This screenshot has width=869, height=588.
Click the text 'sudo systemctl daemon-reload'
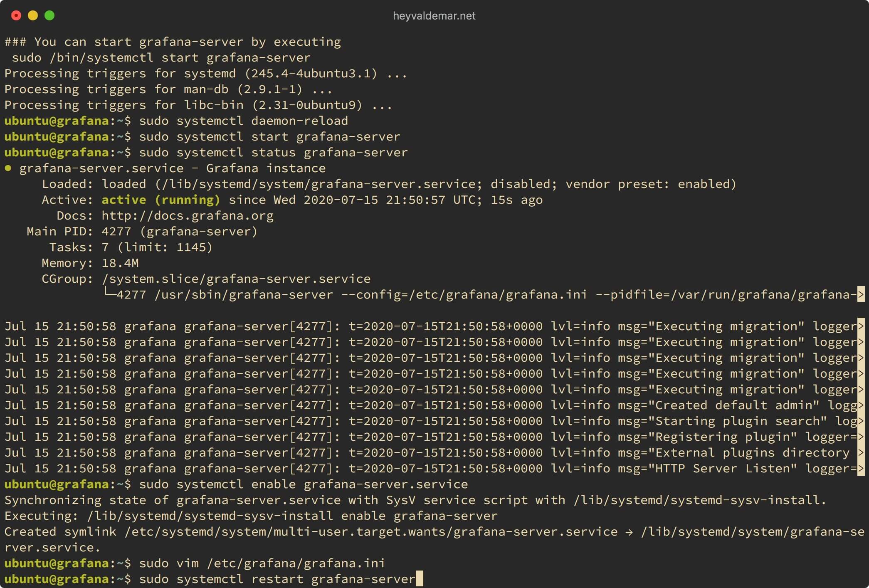[243, 121]
